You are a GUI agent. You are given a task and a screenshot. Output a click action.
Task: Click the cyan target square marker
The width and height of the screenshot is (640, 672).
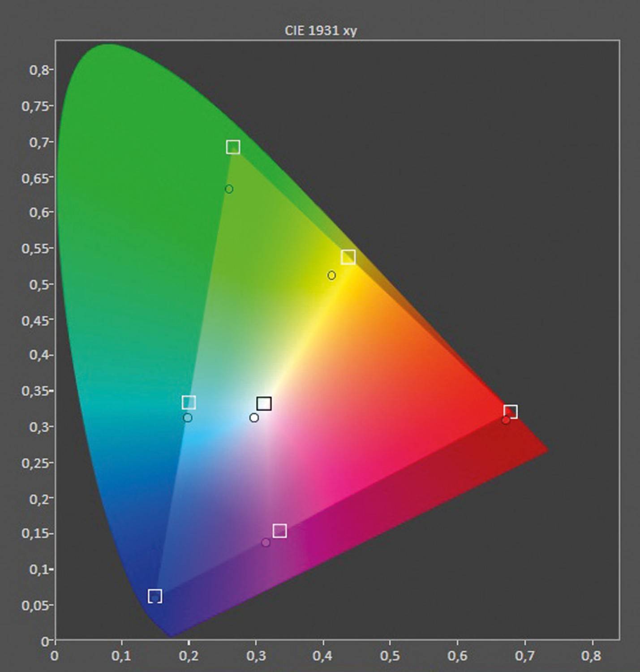coord(189,402)
